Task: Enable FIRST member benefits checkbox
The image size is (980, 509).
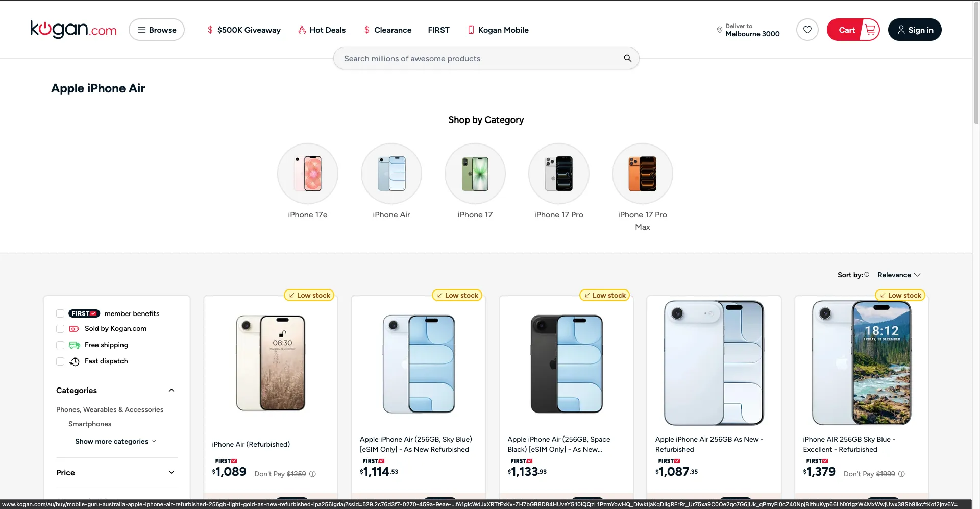Action: pyautogui.click(x=60, y=313)
